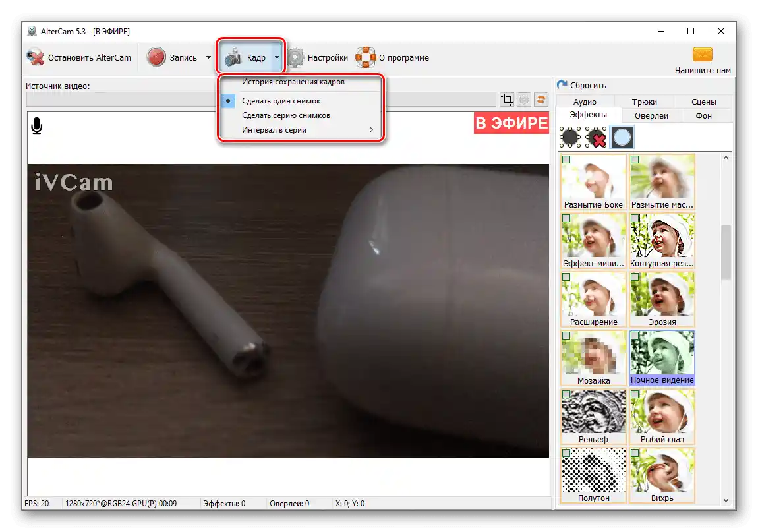Enable the Эрозия effect checkbox

click(x=635, y=277)
